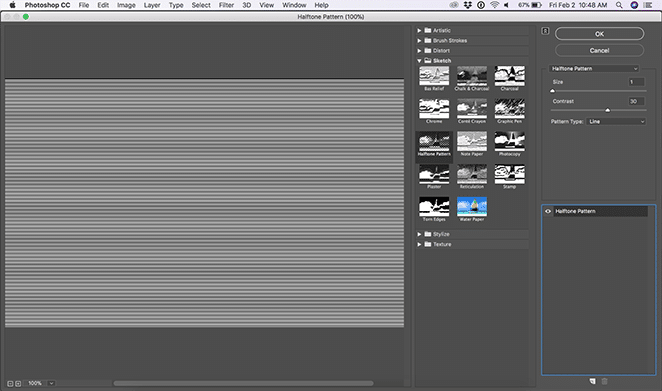Click the green window zoom button
662x391 pixels.
[x=26, y=16]
